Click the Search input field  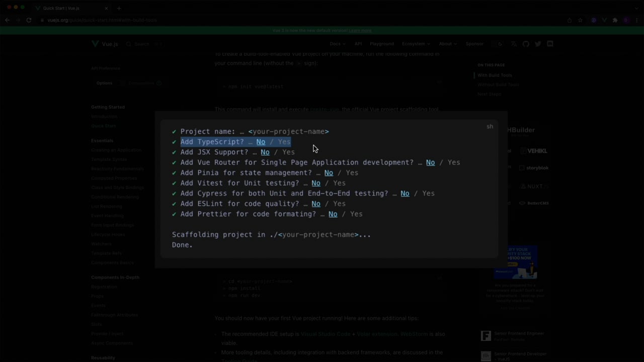click(x=145, y=44)
